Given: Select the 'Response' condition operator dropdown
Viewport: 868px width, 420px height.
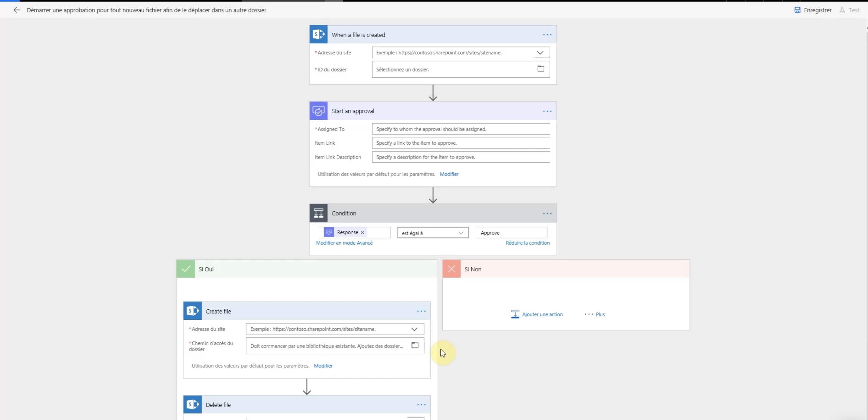Looking at the screenshot, I should pyautogui.click(x=432, y=232).
